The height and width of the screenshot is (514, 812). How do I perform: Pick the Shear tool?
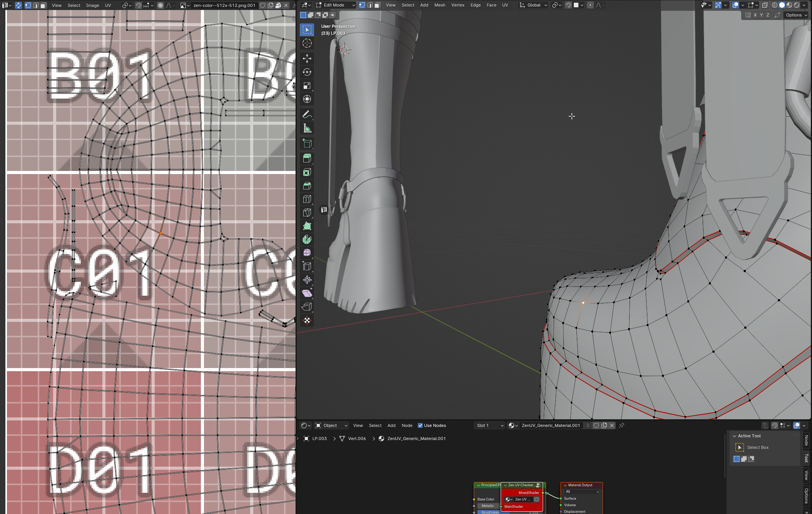coord(307,293)
